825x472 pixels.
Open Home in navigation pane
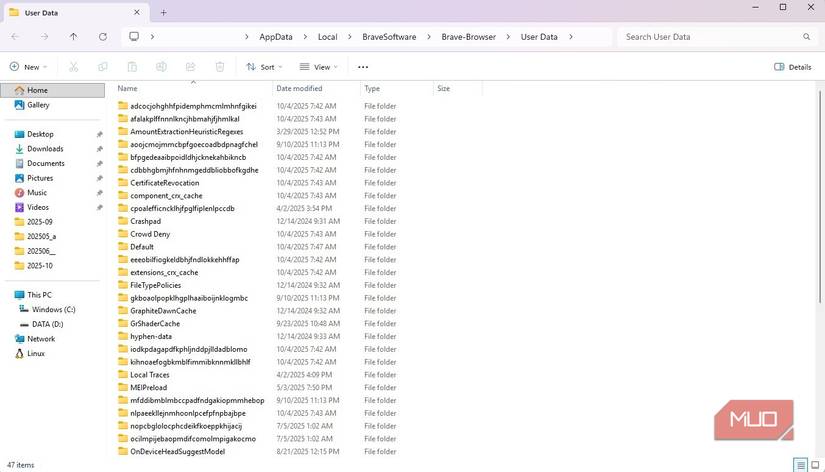pyautogui.click(x=53, y=90)
